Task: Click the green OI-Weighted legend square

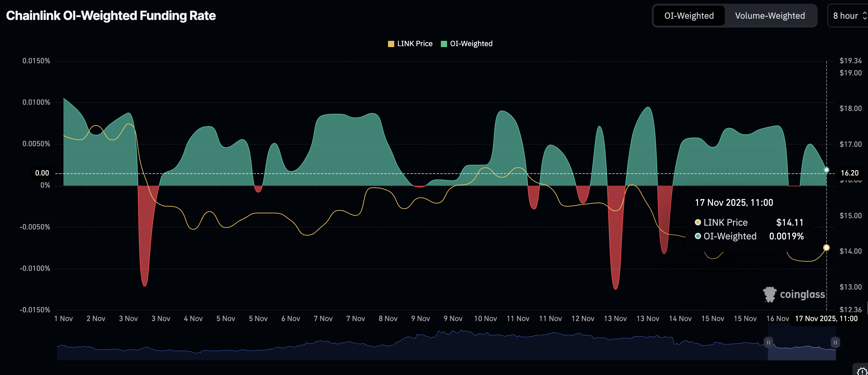Action: tap(444, 44)
